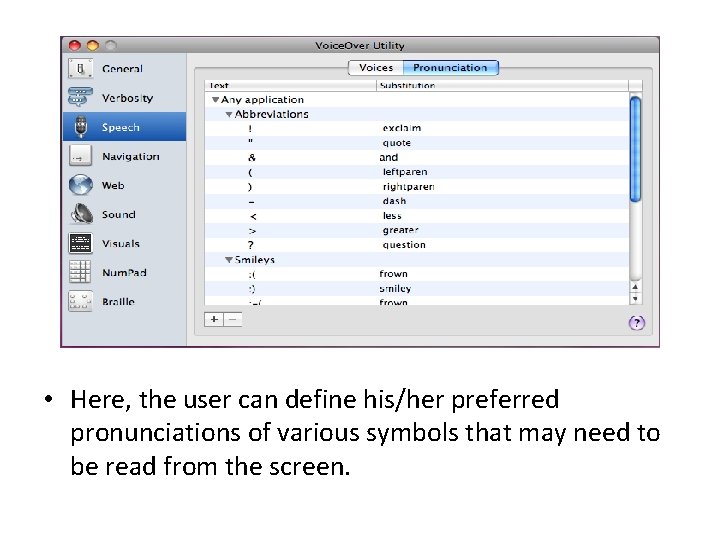720x540 pixels.
Task: Click the NumPad sidebar label
Action: [124, 273]
